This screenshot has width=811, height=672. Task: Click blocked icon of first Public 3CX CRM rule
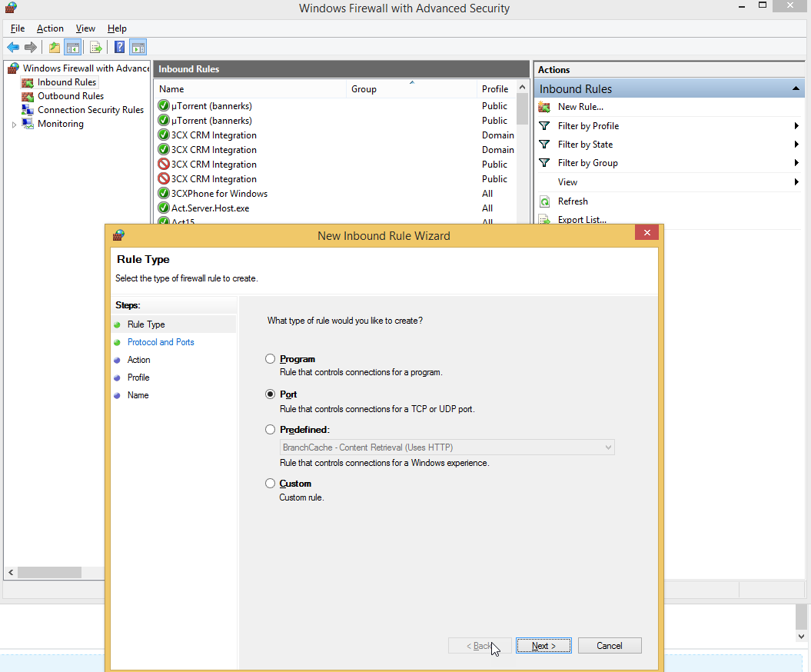click(x=164, y=164)
